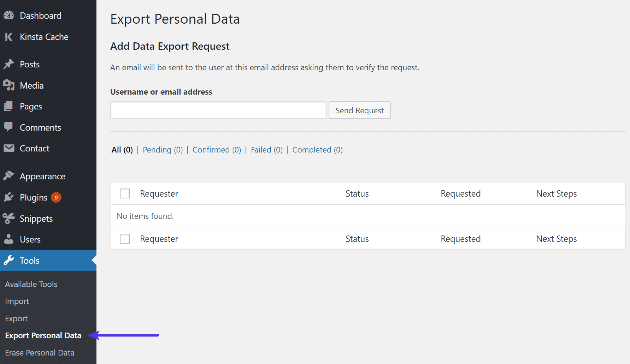
Task: Select the Comments speech bubble icon
Action: [9, 127]
